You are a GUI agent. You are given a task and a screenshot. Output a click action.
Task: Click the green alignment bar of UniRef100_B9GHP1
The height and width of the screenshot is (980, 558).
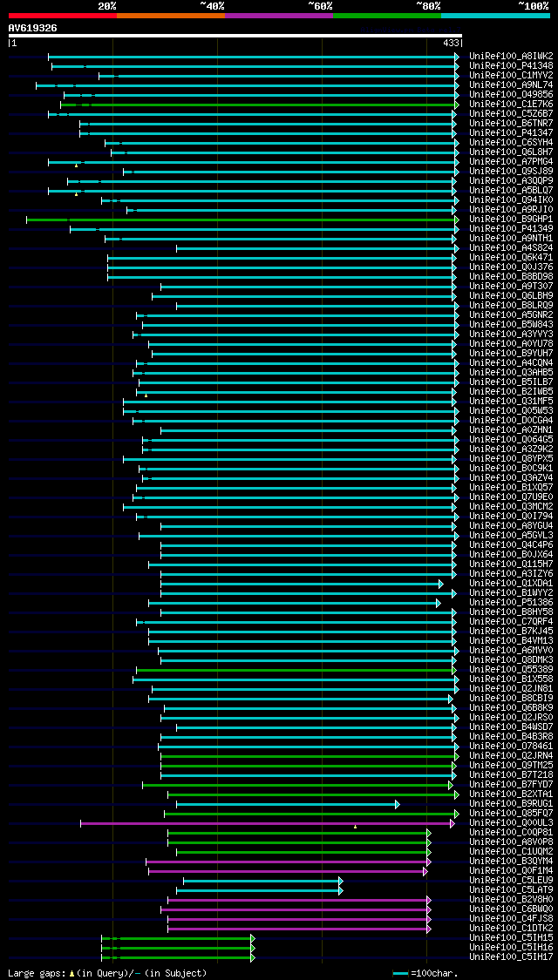point(241,220)
